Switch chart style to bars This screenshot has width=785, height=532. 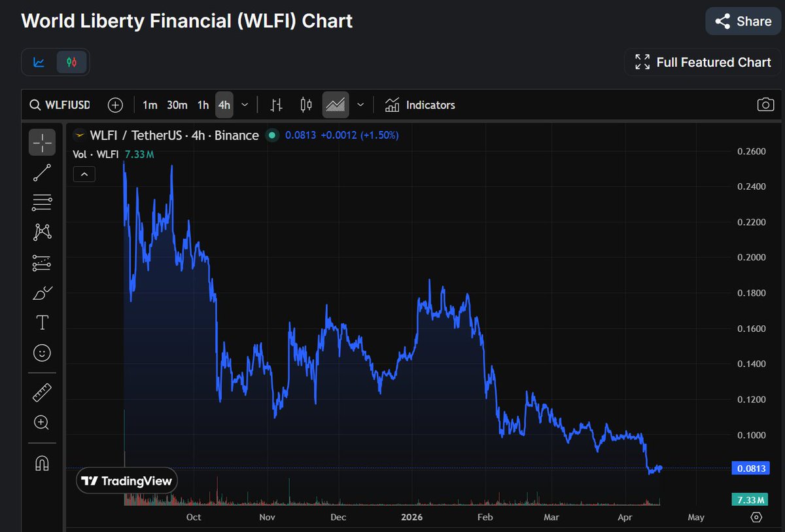tap(277, 105)
